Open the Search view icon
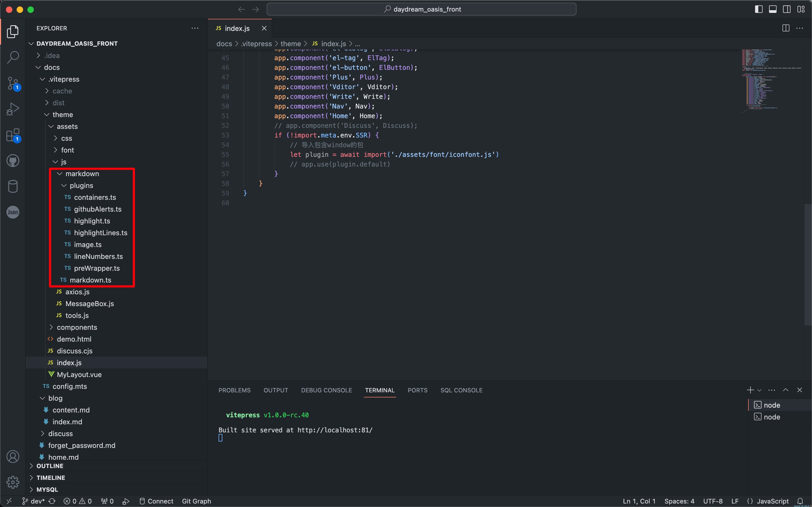 (13, 57)
